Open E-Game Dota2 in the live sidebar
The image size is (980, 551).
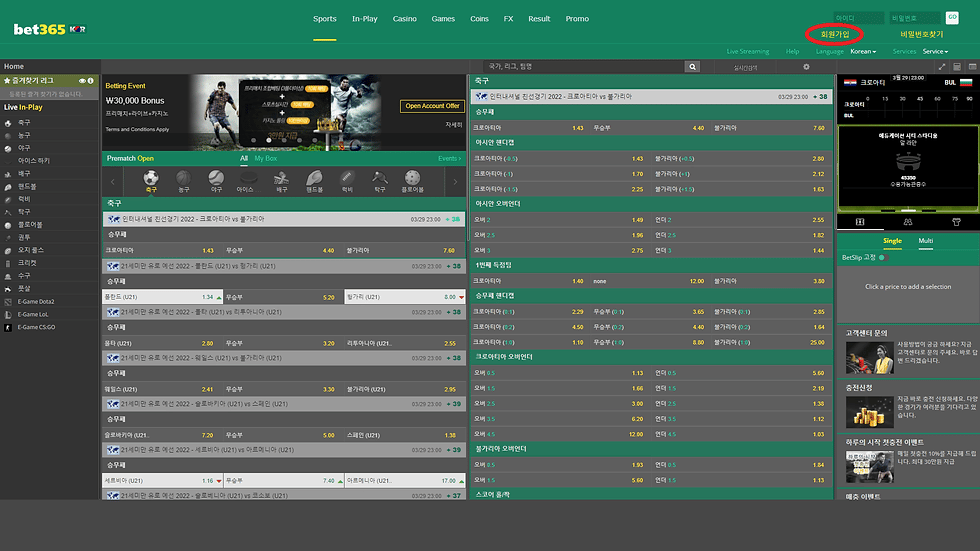point(36,302)
